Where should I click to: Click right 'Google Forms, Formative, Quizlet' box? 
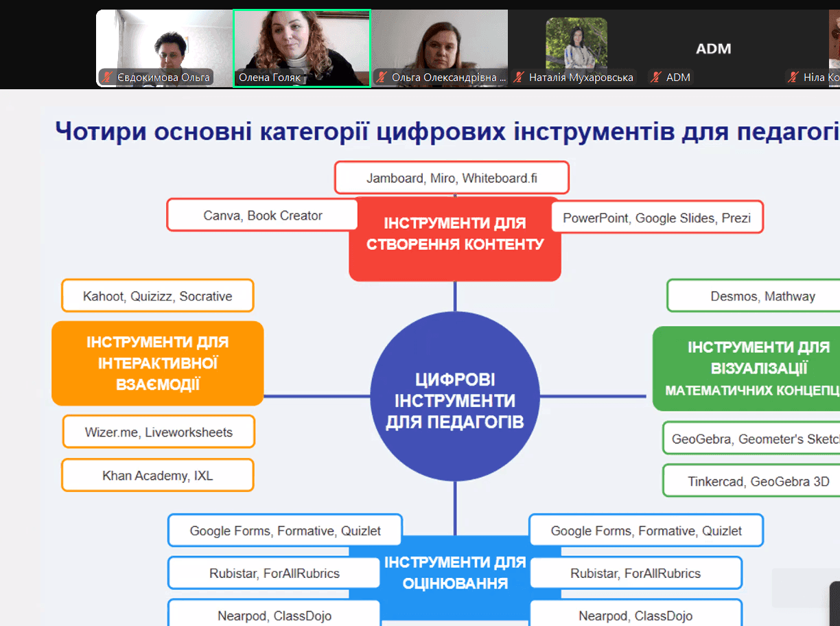click(x=646, y=531)
